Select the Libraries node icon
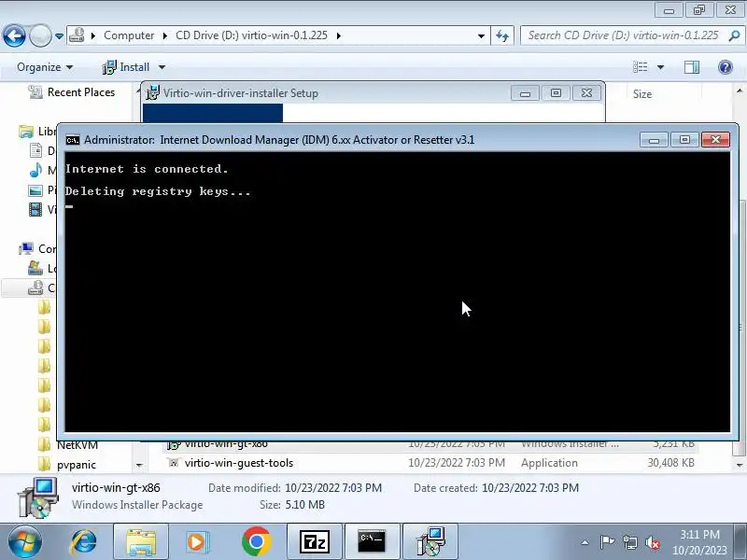The width and height of the screenshot is (747, 560). (26, 132)
